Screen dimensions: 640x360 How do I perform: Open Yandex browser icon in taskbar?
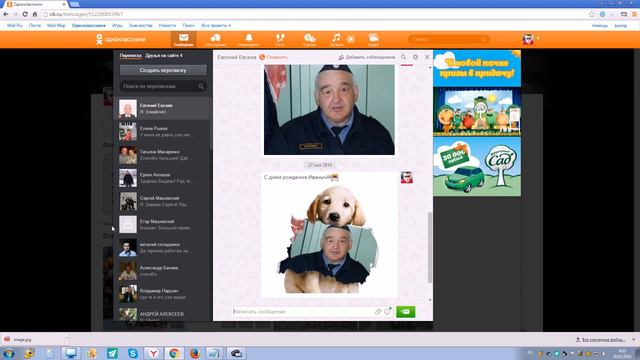point(153,353)
